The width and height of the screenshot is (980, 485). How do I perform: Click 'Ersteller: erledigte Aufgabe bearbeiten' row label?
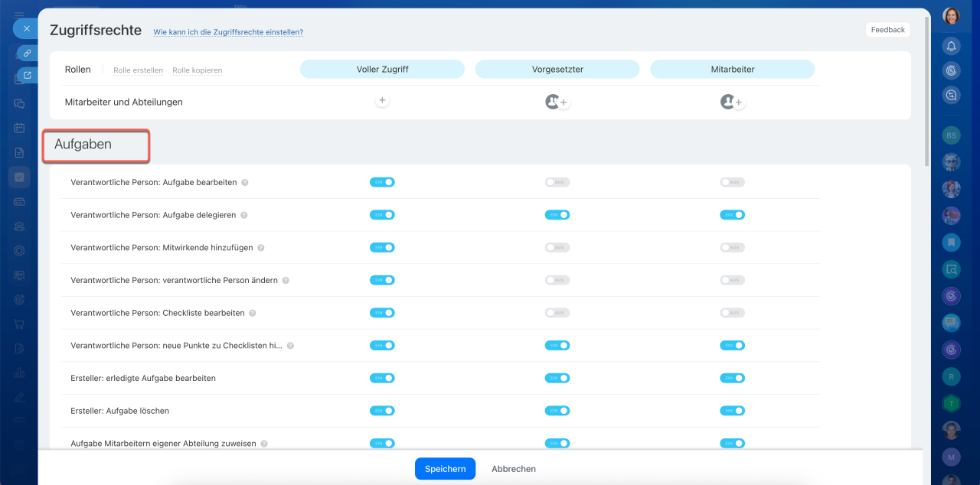143,378
